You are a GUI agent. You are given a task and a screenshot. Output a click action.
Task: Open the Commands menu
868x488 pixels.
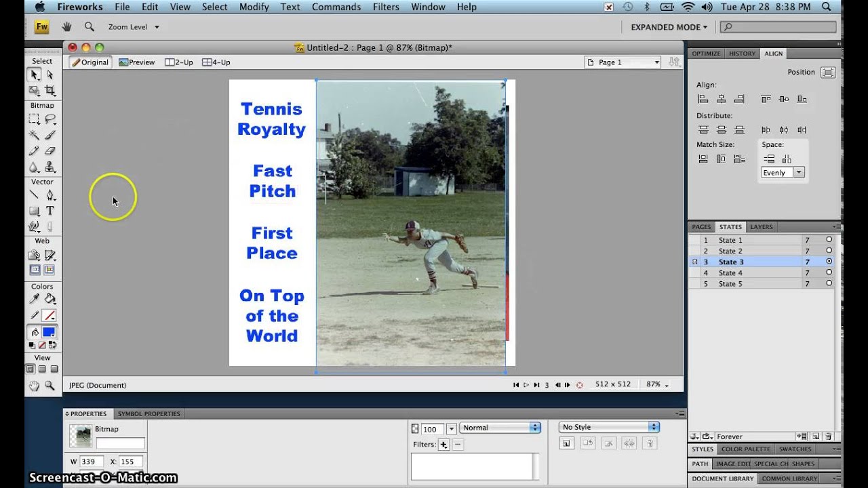[336, 7]
